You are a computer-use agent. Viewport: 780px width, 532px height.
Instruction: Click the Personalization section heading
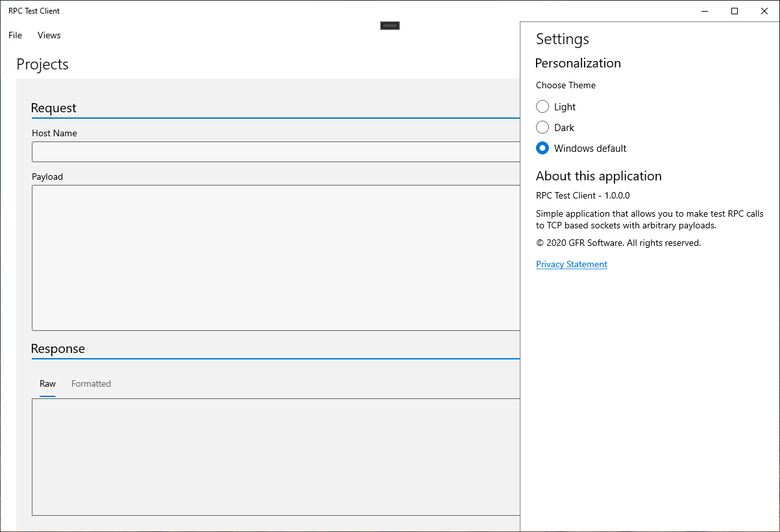pyautogui.click(x=578, y=63)
